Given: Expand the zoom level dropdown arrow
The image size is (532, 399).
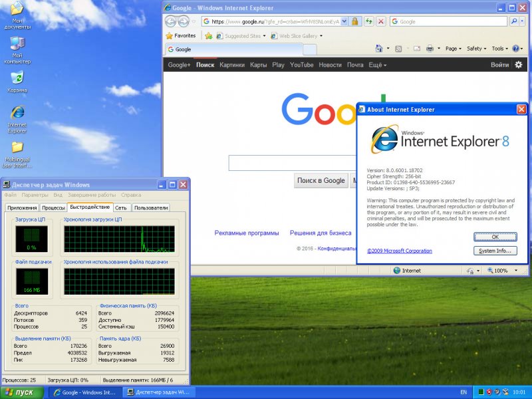Looking at the screenshot, I should pos(516,271).
